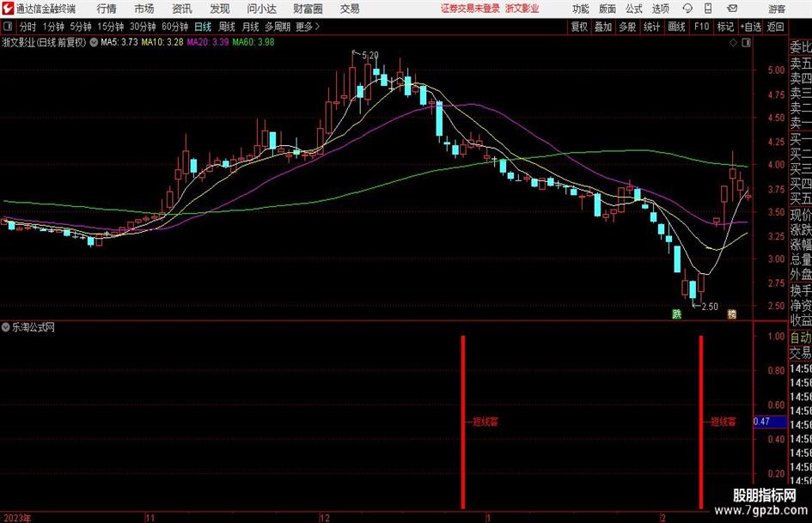Open the 资讯 menu
The width and height of the screenshot is (812, 523).
pyautogui.click(x=182, y=9)
